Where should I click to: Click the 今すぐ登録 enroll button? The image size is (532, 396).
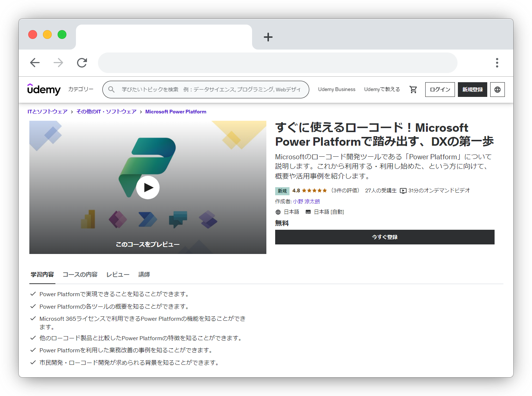[x=385, y=237]
